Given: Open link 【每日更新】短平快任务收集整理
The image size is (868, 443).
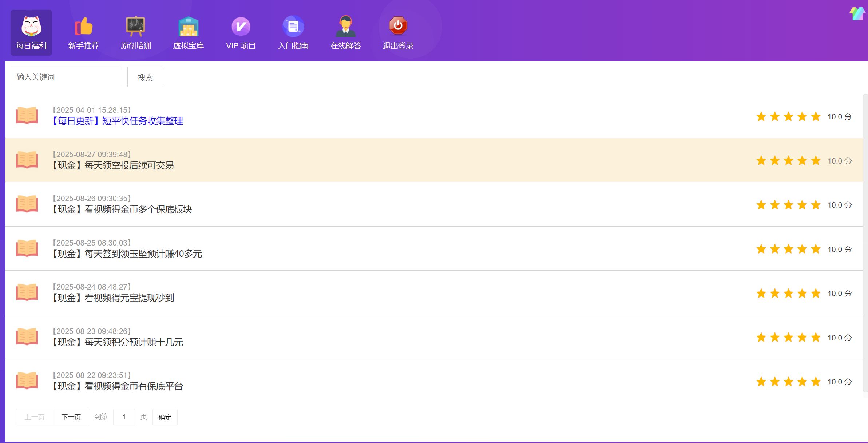Looking at the screenshot, I should 117,121.
